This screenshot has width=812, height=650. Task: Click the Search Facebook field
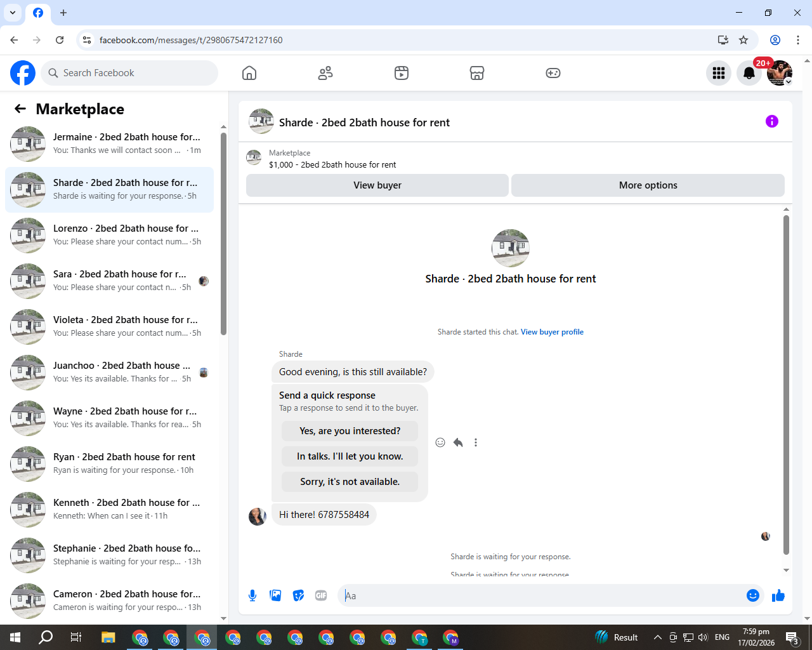point(129,73)
